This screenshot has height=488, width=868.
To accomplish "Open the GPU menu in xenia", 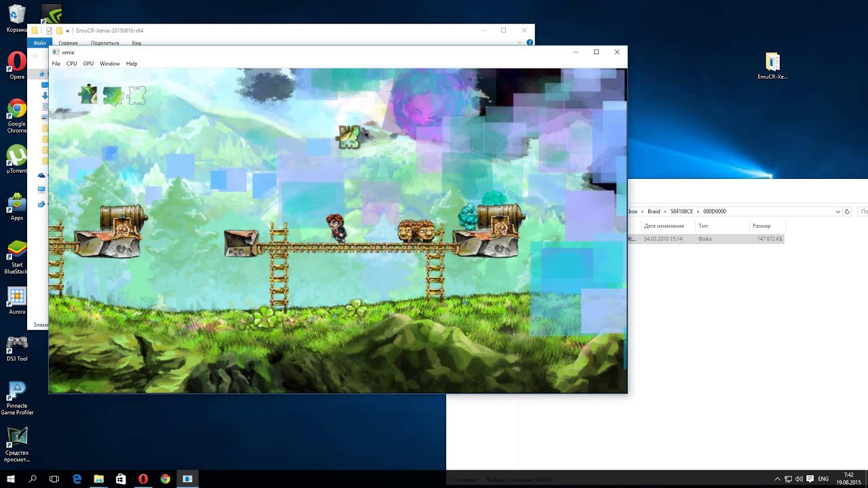I will point(88,64).
